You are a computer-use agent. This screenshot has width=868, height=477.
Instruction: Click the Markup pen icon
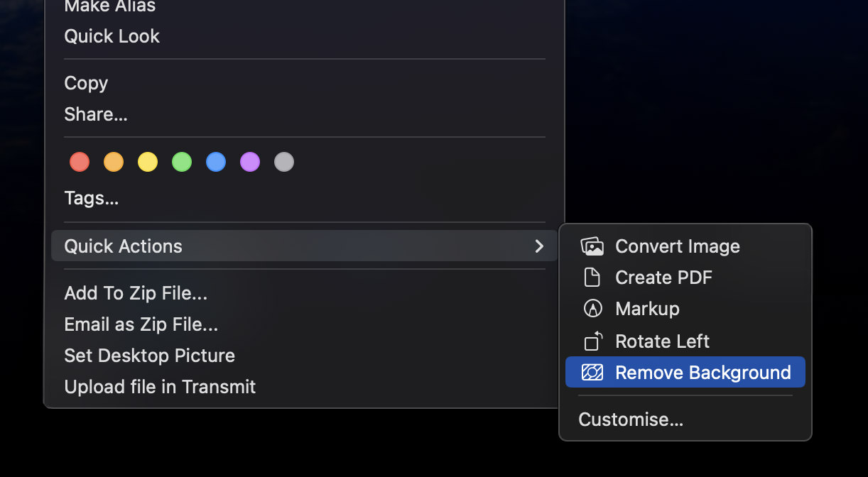pyautogui.click(x=592, y=309)
